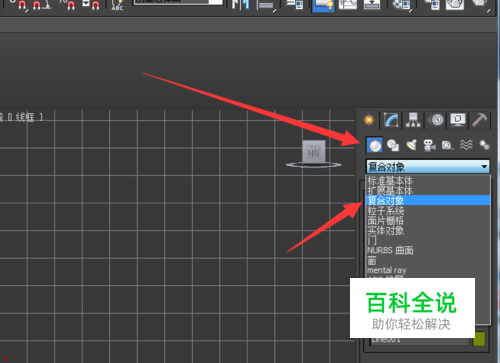This screenshot has width=500, height=363.
Task: Choose 窗 from the list
Action: click(x=428, y=260)
